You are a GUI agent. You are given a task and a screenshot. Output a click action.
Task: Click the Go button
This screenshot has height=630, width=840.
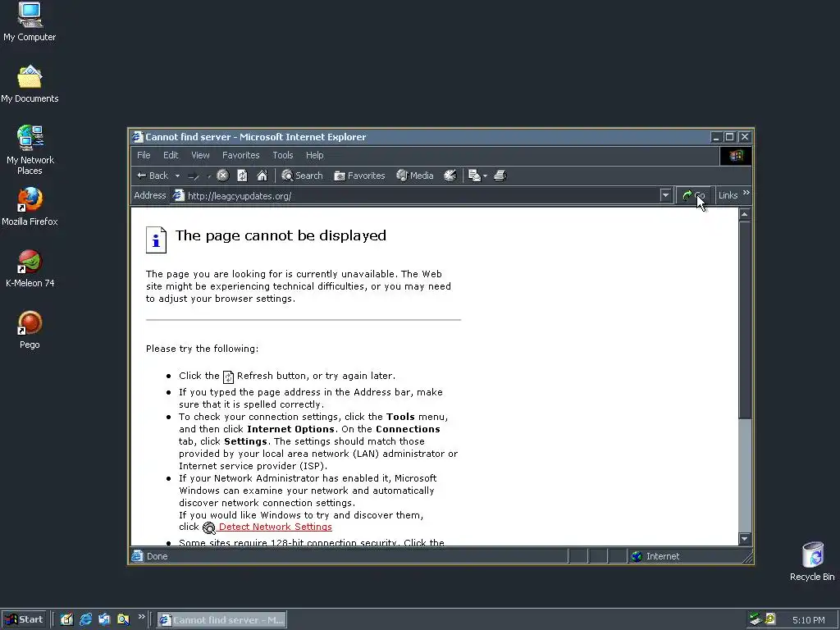[694, 195]
